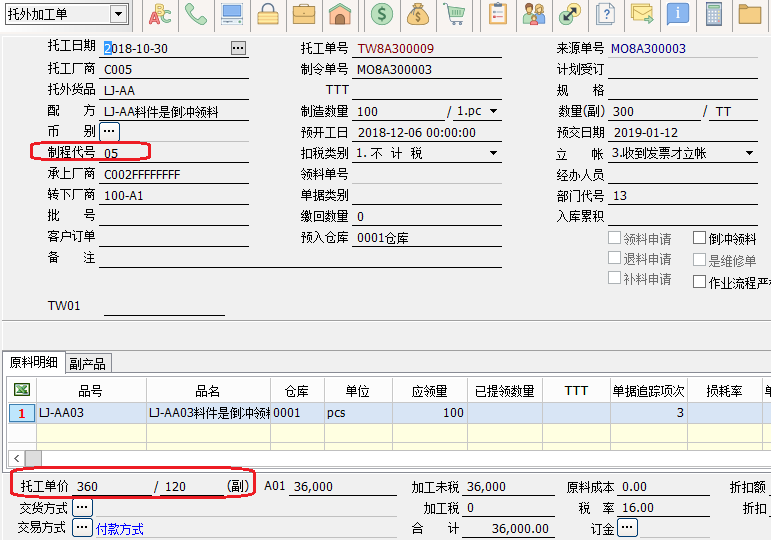
Task: Expand the 立帐 dropdown list
Action: tap(749, 153)
